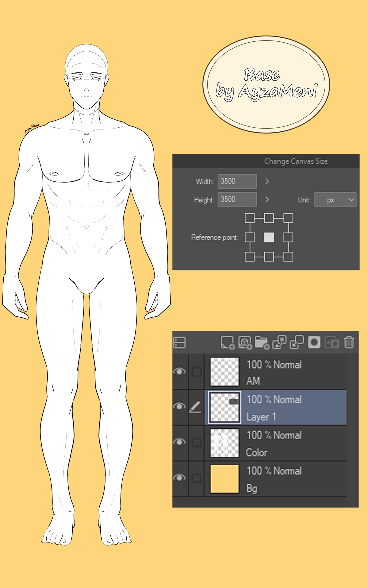Select the Color layer by its name
Image resolution: width=368 pixels, height=588 pixels.
point(257,453)
